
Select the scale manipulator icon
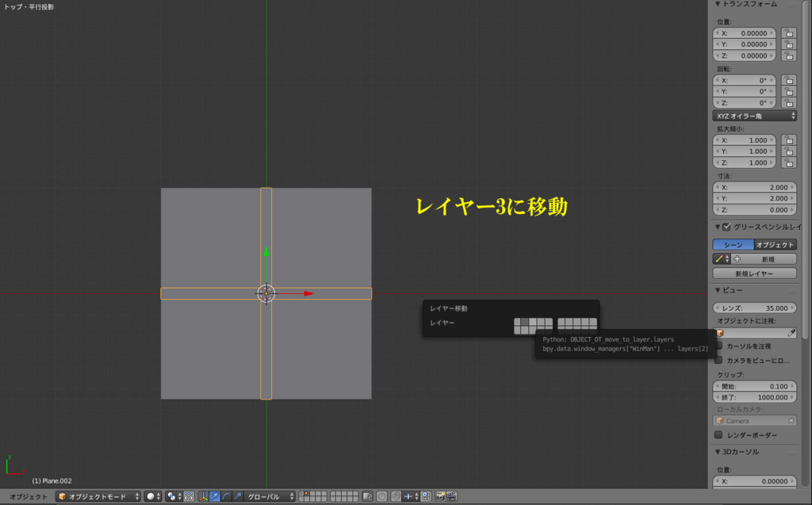(236, 496)
